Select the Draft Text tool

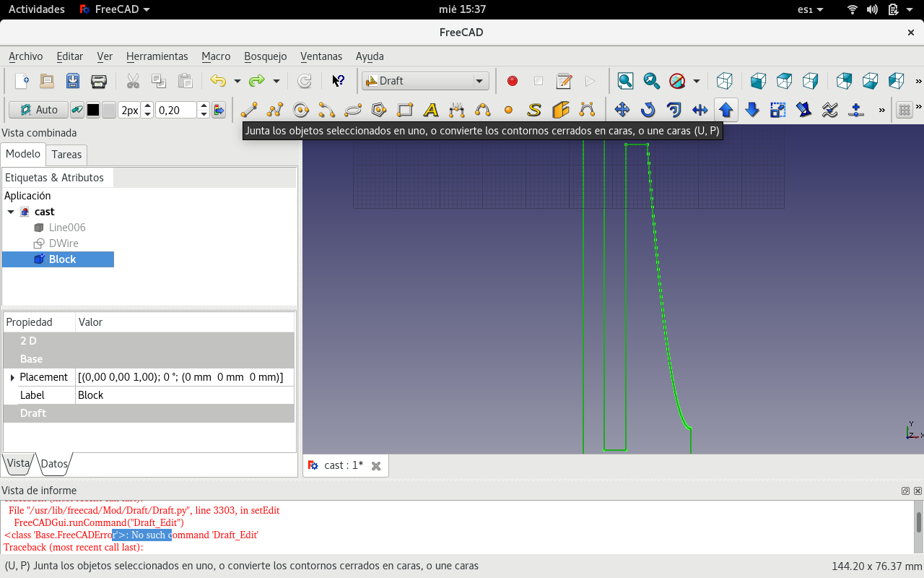[431, 110]
